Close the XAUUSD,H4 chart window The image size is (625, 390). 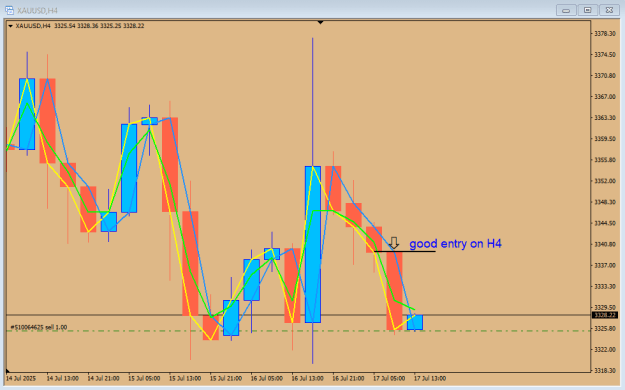(x=609, y=10)
